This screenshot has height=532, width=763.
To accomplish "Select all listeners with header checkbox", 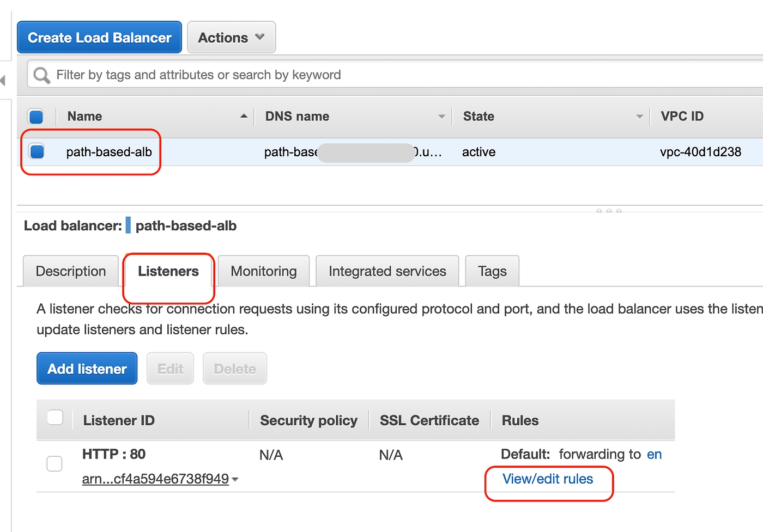I will pos(55,418).
